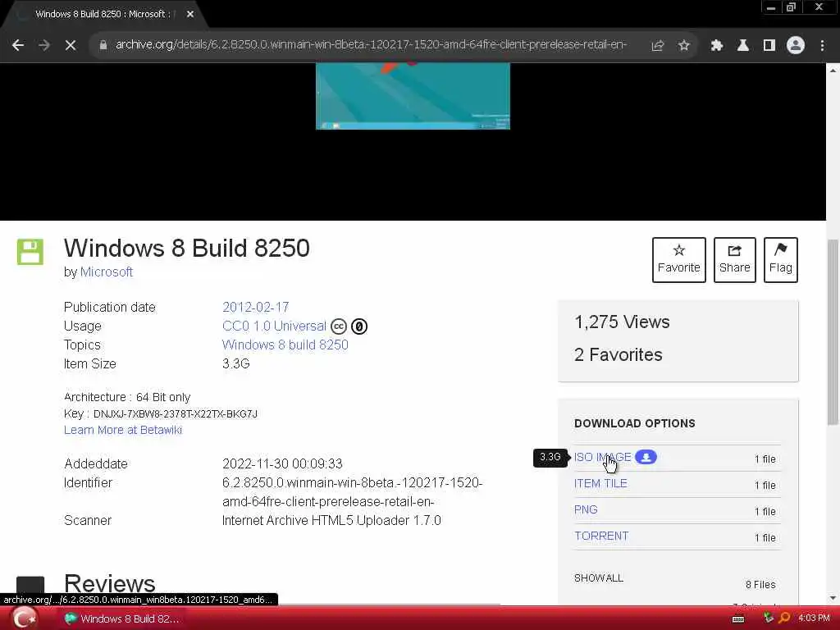Click the Windows 8 Build 82... taskbar item
This screenshot has height=630, width=840.
[121, 619]
